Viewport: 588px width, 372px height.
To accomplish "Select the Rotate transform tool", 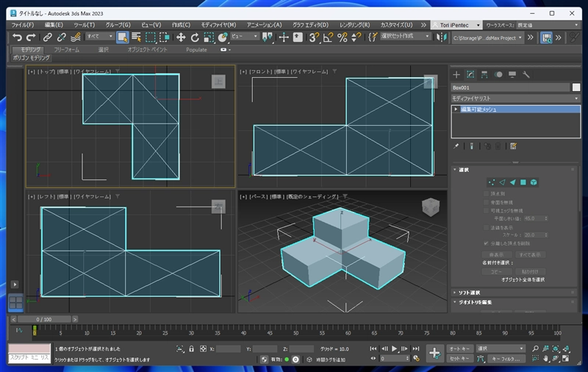I will 195,37.
